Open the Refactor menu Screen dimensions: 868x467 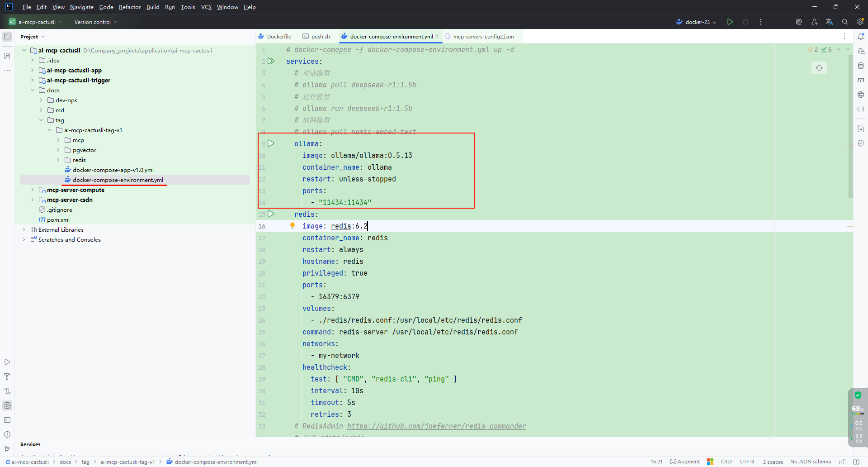130,7
